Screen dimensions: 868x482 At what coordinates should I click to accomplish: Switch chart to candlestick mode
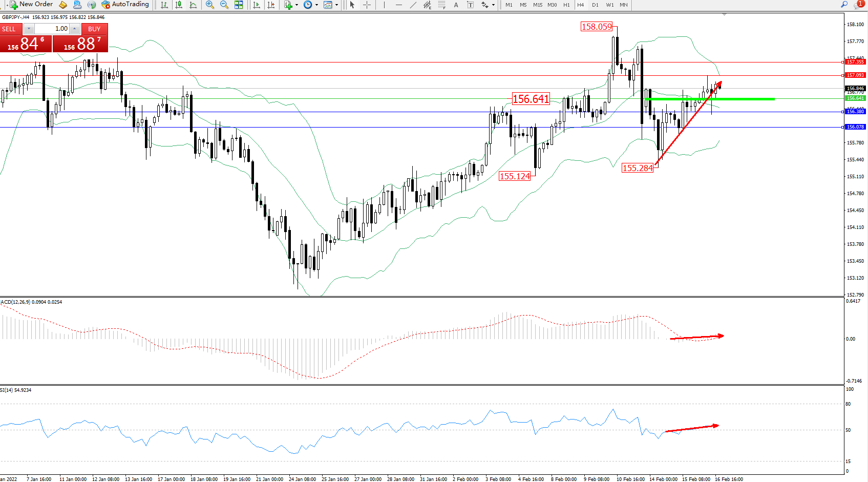179,5
